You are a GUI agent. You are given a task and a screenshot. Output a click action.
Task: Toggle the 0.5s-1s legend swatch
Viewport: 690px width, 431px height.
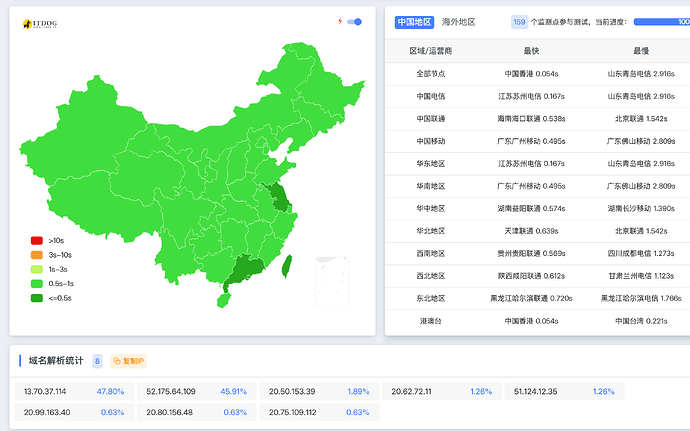coord(37,283)
